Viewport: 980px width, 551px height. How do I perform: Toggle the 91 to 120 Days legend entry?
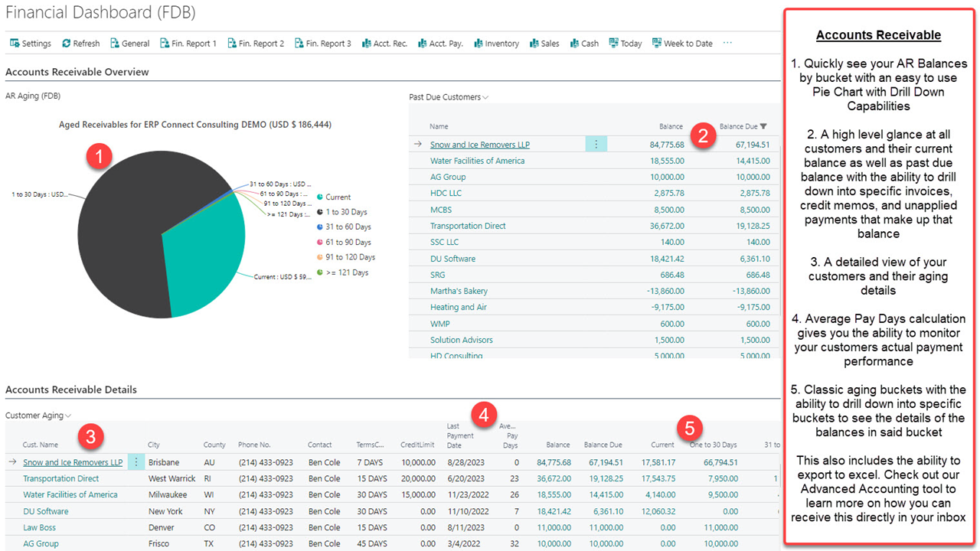point(345,257)
